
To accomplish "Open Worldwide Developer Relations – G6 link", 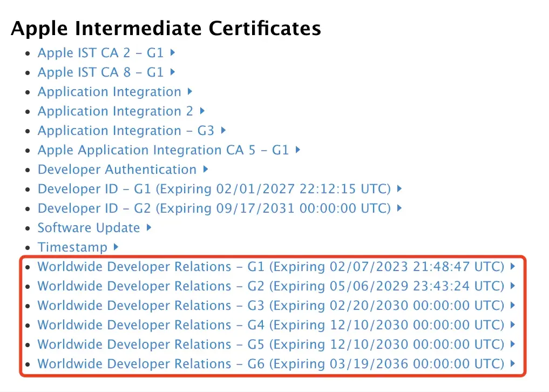I will click(x=270, y=364).
